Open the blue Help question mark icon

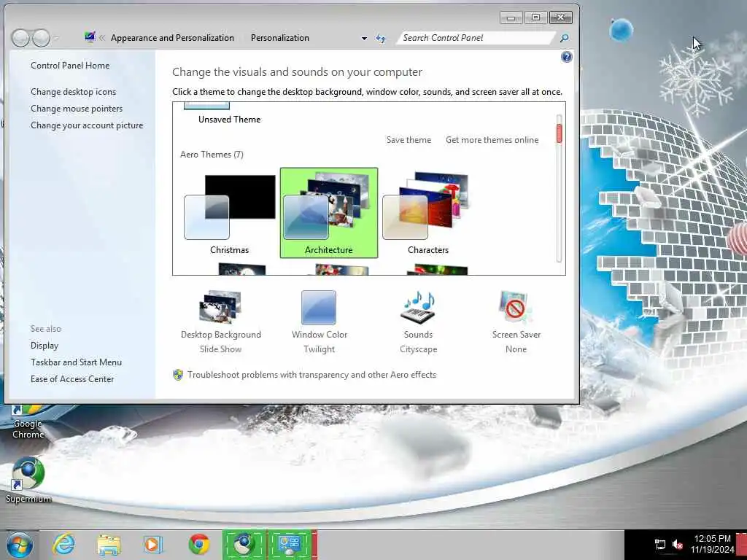pyautogui.click(x=566, y=57)
